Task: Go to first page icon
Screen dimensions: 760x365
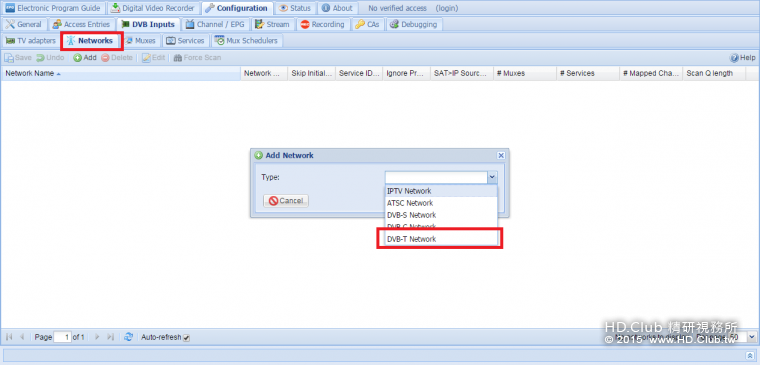Action: (9, 337)
